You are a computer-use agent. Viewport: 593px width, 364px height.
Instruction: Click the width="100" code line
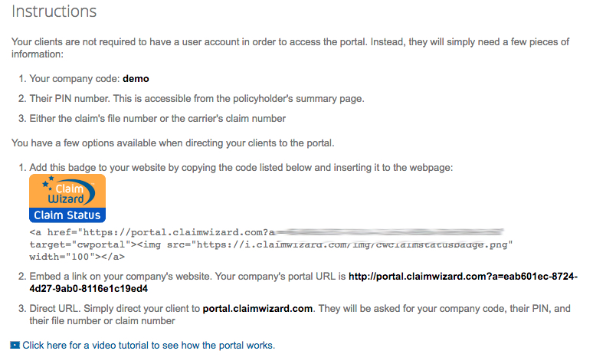coord(77,257)
